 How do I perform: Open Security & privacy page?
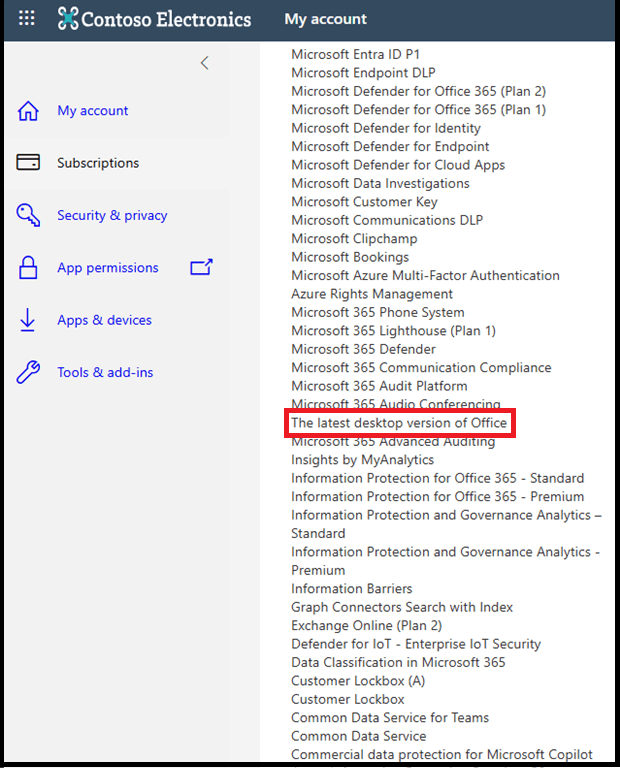112,216
